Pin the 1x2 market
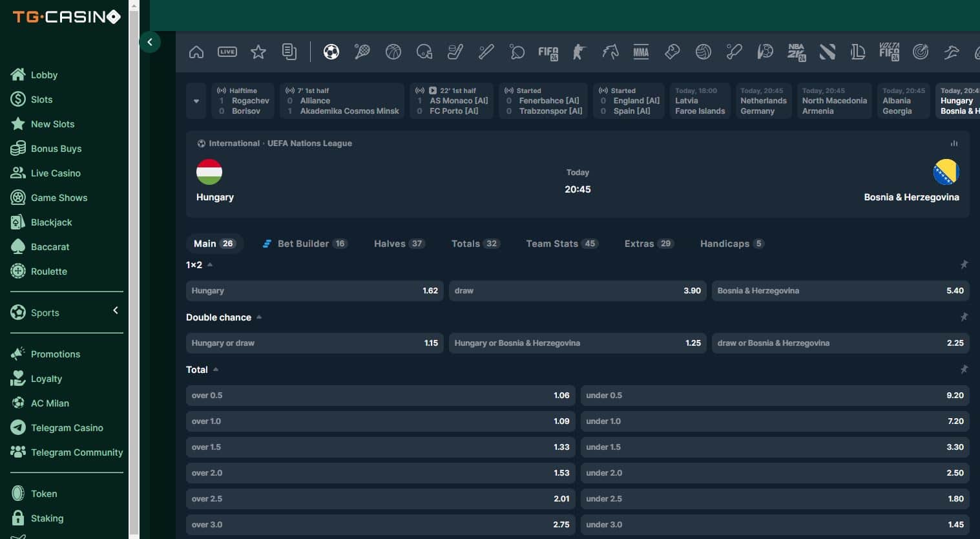The width and height of the screenshot is (980, 539). 964,264
